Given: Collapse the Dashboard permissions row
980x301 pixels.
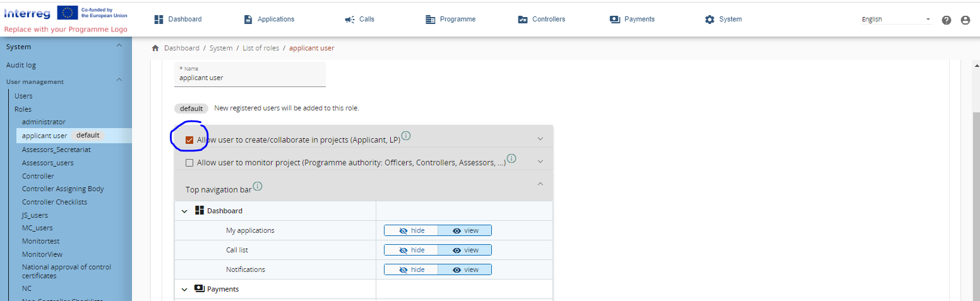Looking at the screenshot, I should [184, 211].
